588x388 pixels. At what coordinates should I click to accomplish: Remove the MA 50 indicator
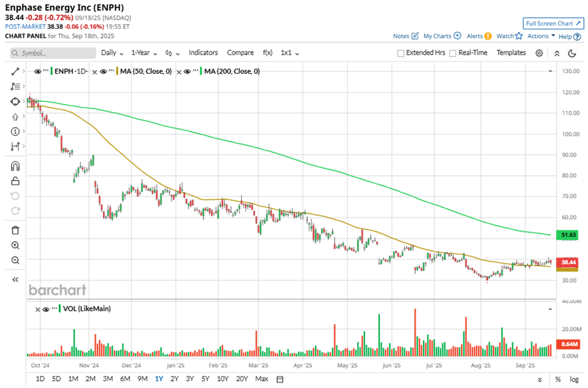(x=95, y=72)
